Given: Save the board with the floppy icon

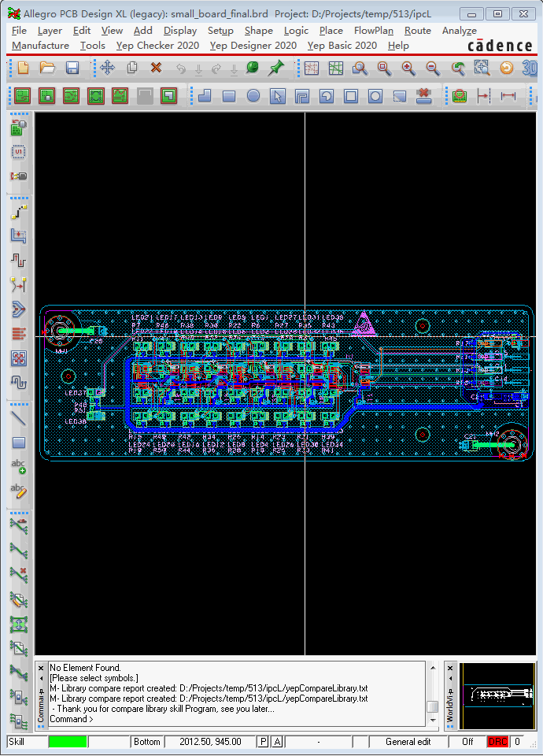Looking at the screenshot, I should [x=72, y=68].
